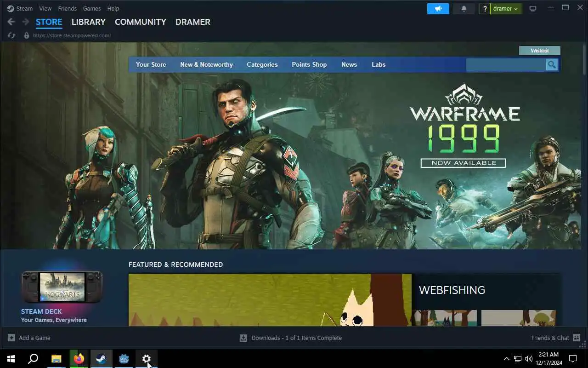Click the question mark help icon

coord(485,9)
